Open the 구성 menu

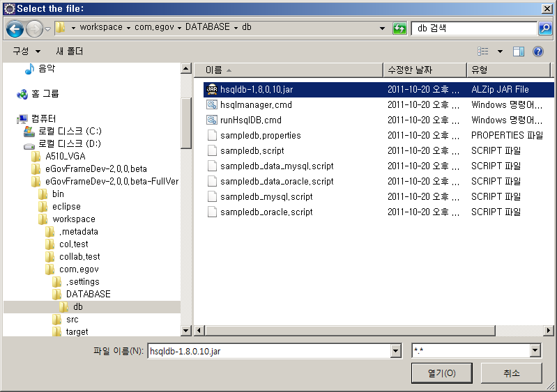[26, 52]
